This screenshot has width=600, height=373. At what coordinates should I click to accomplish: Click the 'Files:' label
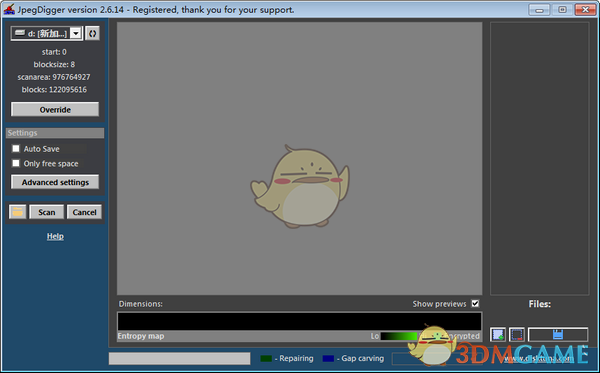[540, 304]
